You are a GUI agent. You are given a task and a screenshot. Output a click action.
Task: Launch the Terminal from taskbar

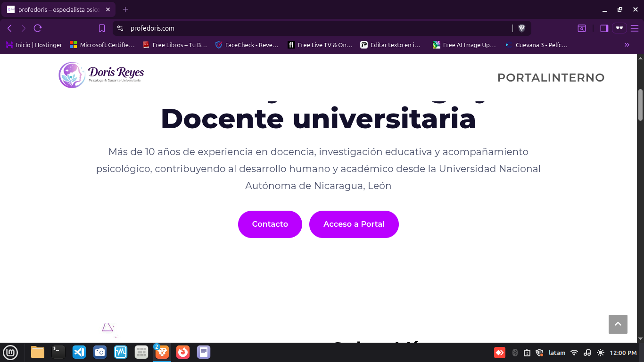tap(58, 352)
